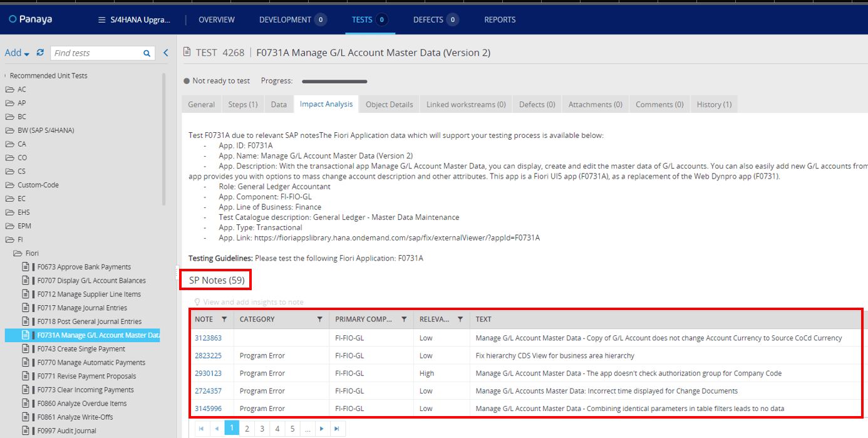Select F0707 Display G/L Account Balances test
This screenshot has width=868, height=438.
point(91,281)
